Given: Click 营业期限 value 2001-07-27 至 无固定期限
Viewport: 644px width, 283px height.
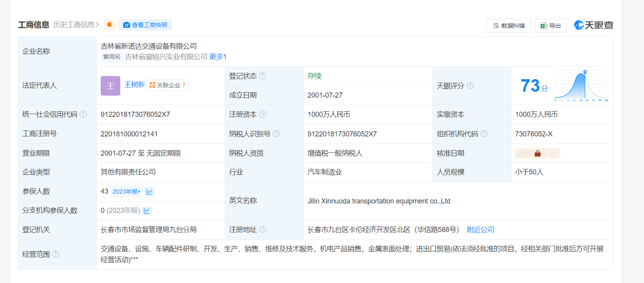Looking at the screenshot, I should 141,153.
